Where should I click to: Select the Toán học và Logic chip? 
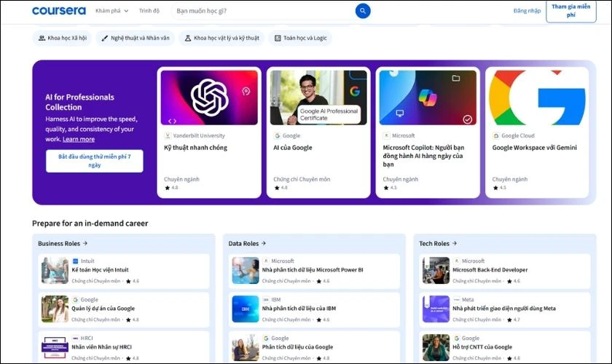click(x=300, y=39)
